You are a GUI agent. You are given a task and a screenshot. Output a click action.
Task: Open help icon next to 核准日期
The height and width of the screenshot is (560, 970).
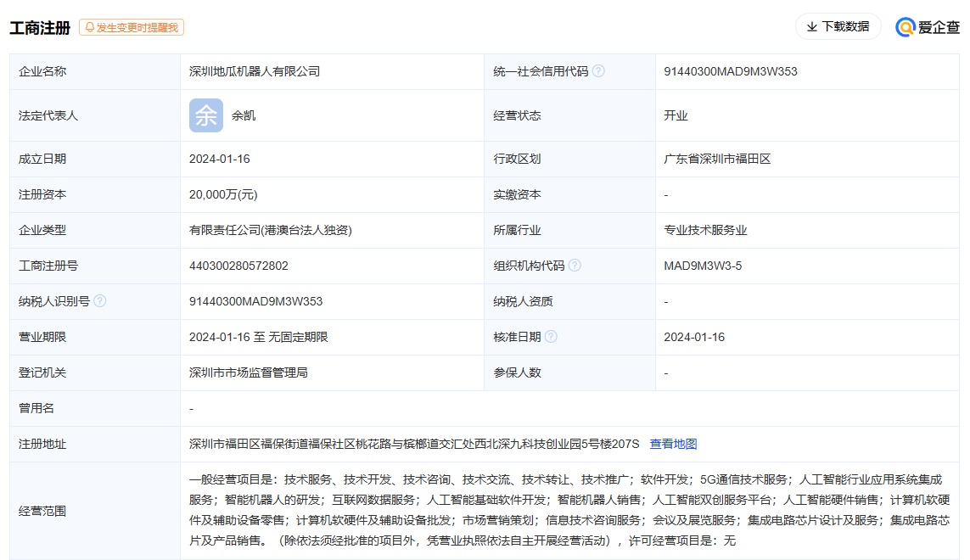(552, 336)
